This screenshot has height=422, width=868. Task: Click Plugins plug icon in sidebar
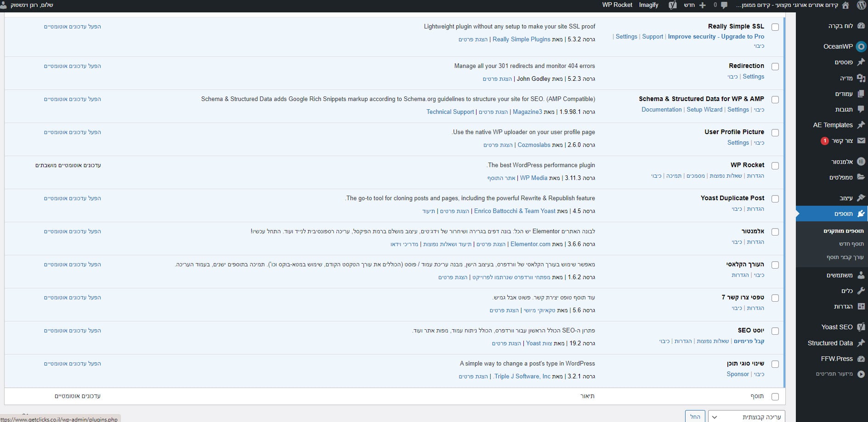click(861, 214)
